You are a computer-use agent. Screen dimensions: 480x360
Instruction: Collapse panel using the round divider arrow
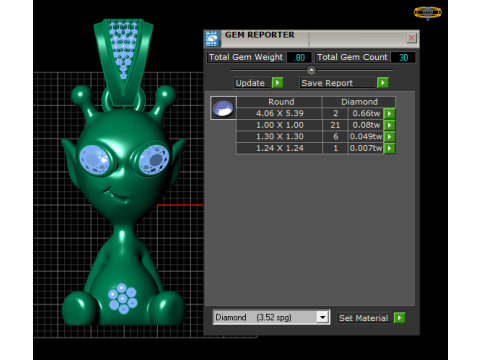click(311, 70)
